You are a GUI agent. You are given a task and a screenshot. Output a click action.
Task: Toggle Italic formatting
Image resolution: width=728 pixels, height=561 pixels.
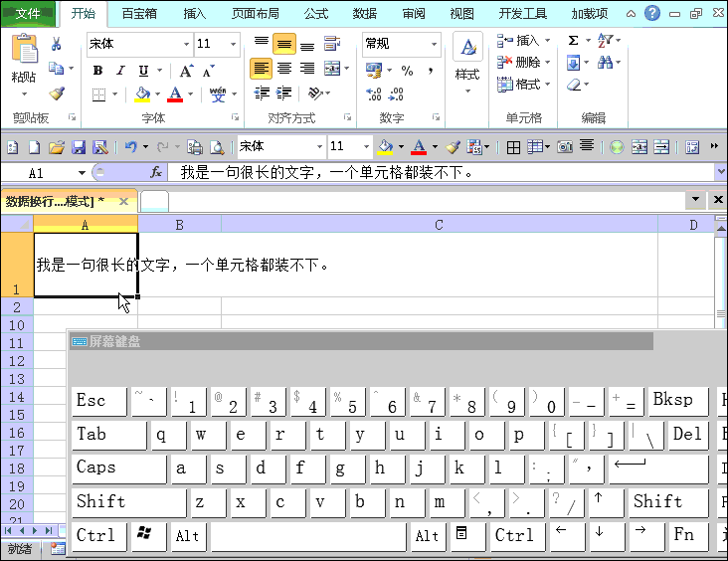click(x=120, y=71)
